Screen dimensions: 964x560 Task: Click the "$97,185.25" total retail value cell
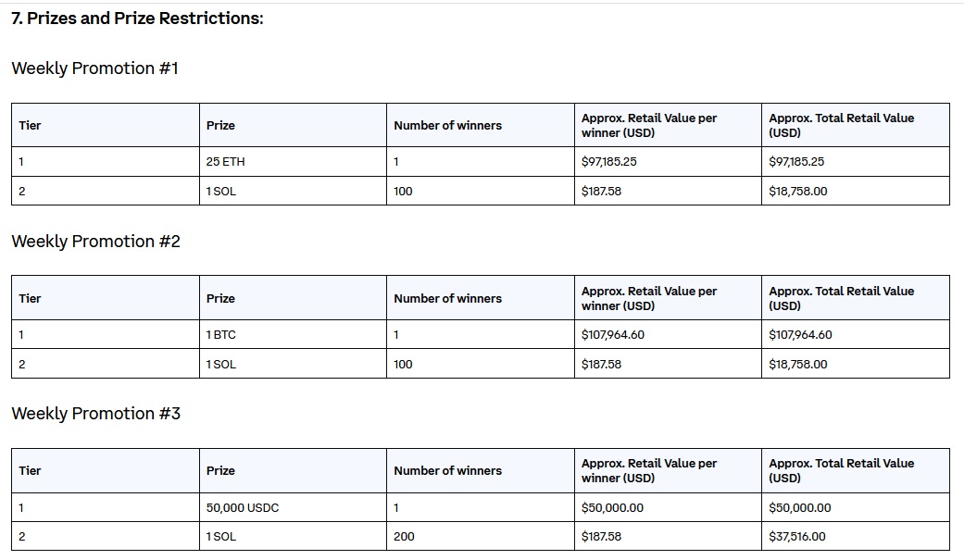796,162
